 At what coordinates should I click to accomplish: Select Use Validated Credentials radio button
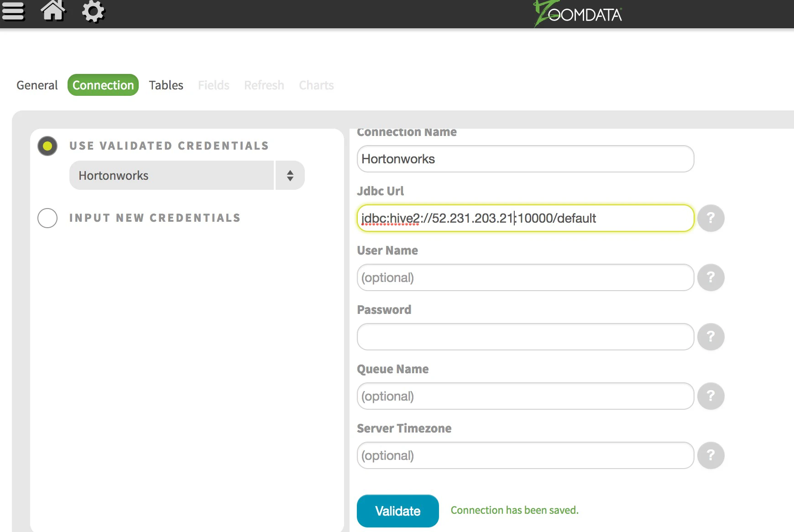pos(47,146)
